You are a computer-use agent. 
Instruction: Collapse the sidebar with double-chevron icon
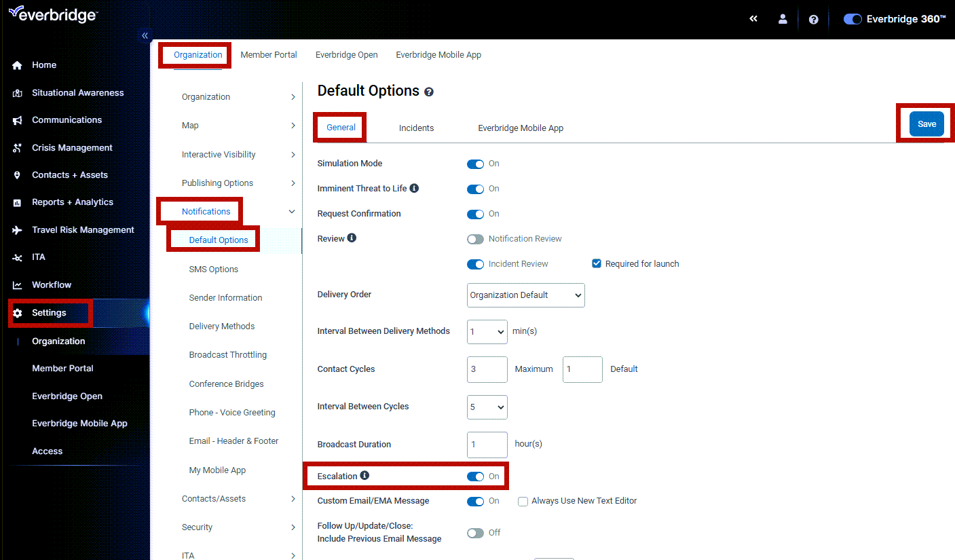(x=145, y=36)
